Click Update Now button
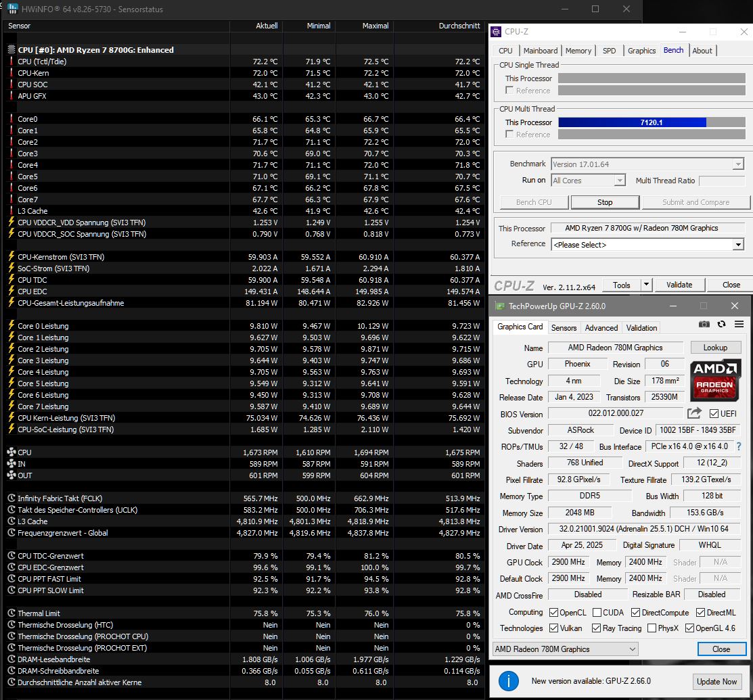This screenshot has width=753, height=700. [x=716, y=681]
